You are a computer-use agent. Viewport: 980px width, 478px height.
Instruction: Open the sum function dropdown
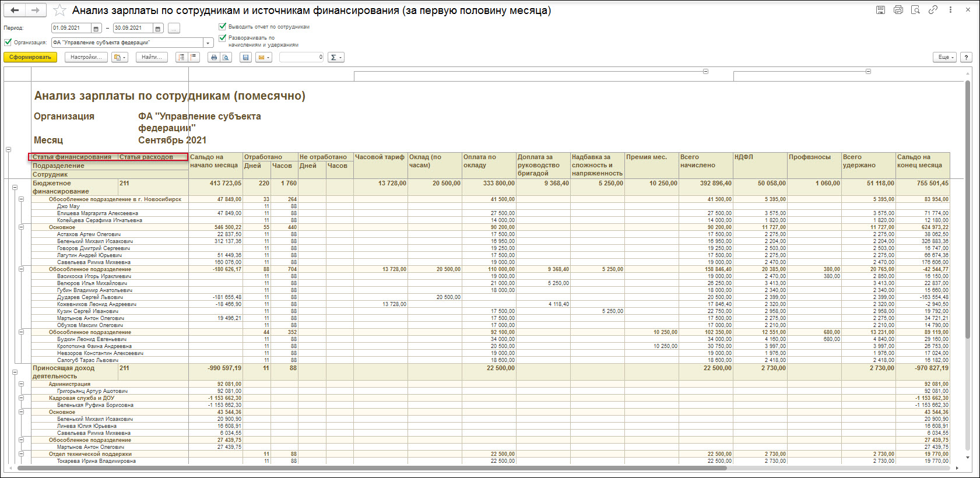coord(335,57)
